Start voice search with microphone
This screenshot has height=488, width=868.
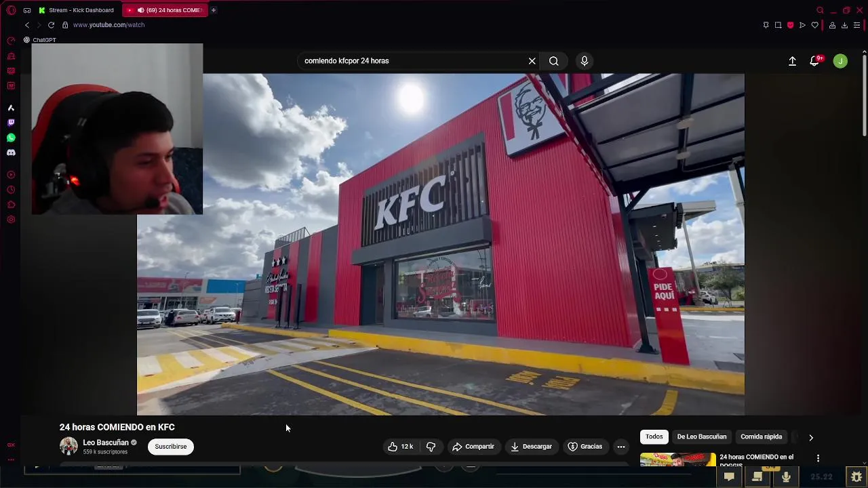point(585,61)
